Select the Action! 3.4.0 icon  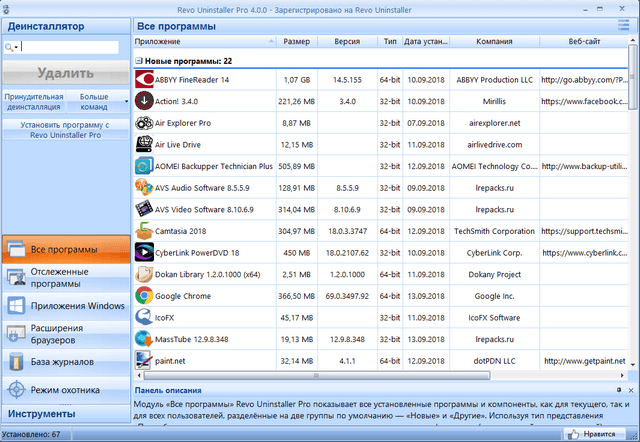click(x=144, y=101)
